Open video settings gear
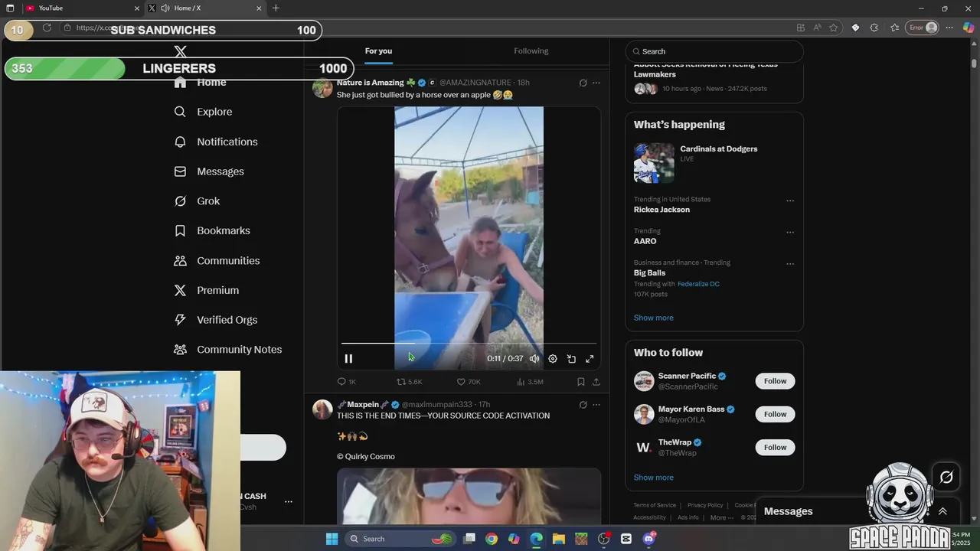Screen dimensions: 980x551 (x=553, y=358)
